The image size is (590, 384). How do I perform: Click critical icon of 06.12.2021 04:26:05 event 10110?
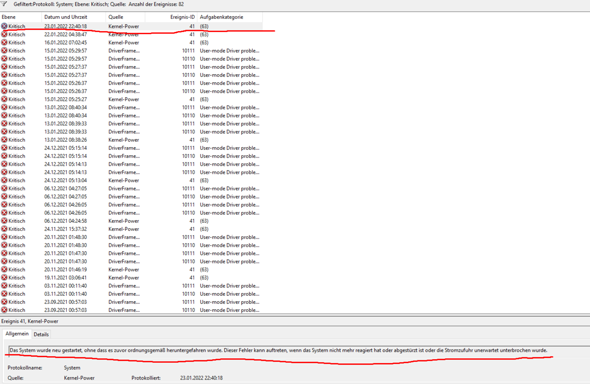coord(4,213)
